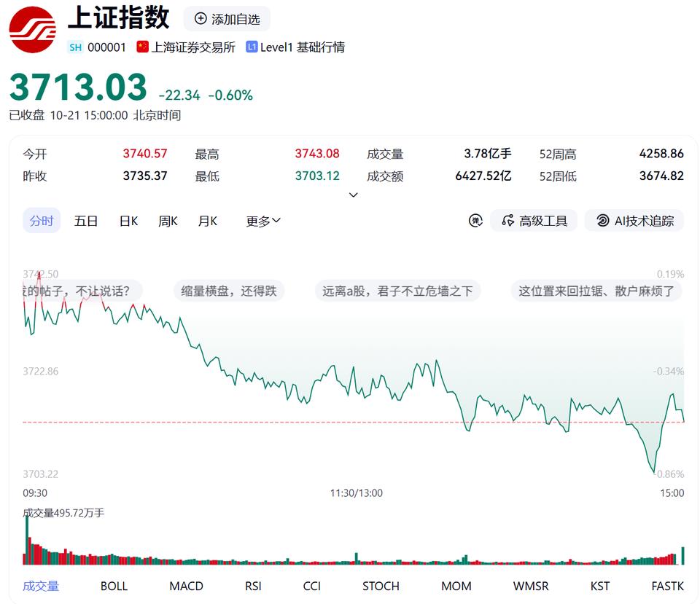700x604 pixels.
Task: Click the SH market badge icon
Action: (75, 47)
